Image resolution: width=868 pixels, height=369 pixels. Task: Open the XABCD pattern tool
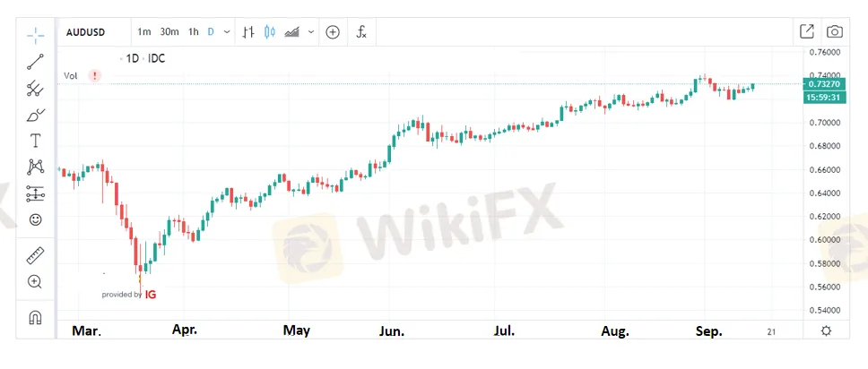click(x=35, y=166)
